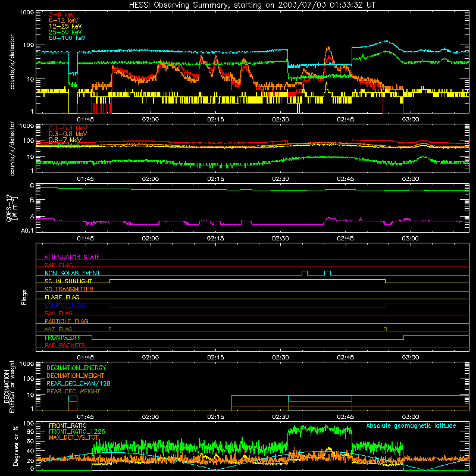The width and height of the screenshot is (476, 476).
Task: Click the NON_SOLAR_EVENT flag label
Action: tap(72, 273)
